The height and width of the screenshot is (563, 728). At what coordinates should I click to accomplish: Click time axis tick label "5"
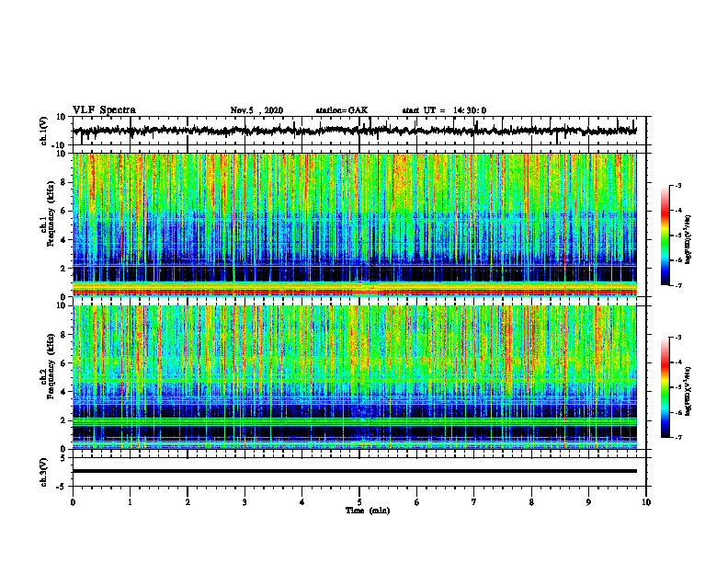pos(359,502)
